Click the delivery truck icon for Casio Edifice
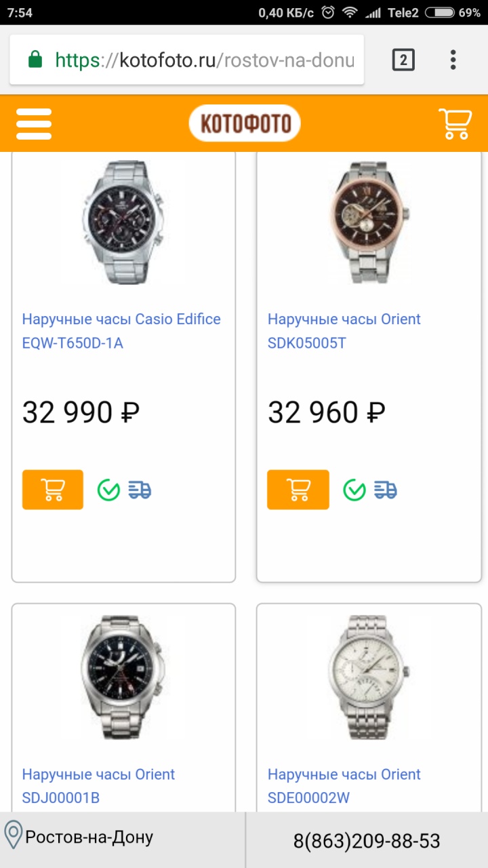Screen dimensions: 488x868 coord(140,490)
